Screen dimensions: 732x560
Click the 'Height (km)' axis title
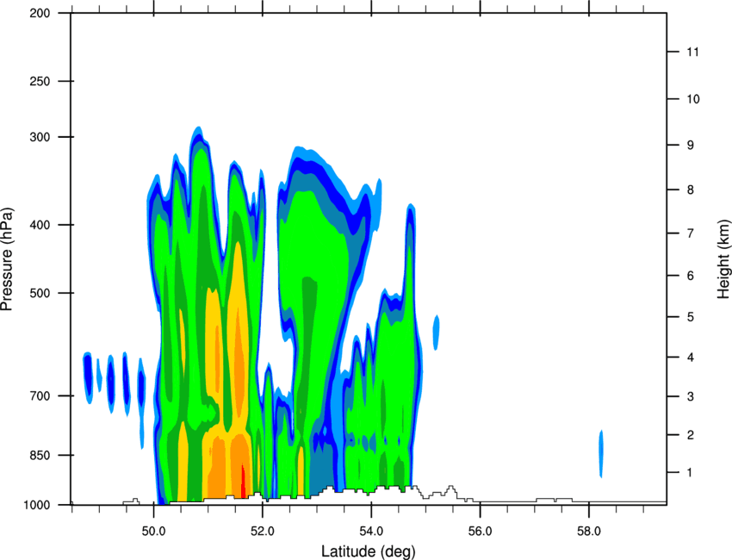click(x=723, y=258)
